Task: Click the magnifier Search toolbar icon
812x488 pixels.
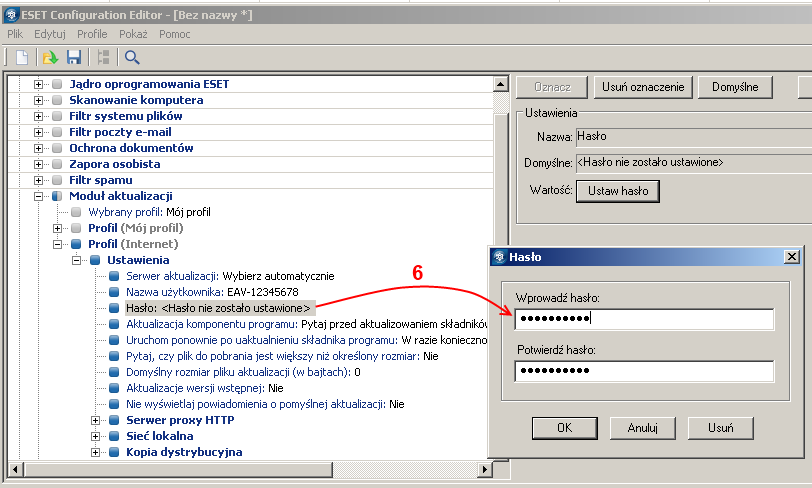Action: click(132, 57)
